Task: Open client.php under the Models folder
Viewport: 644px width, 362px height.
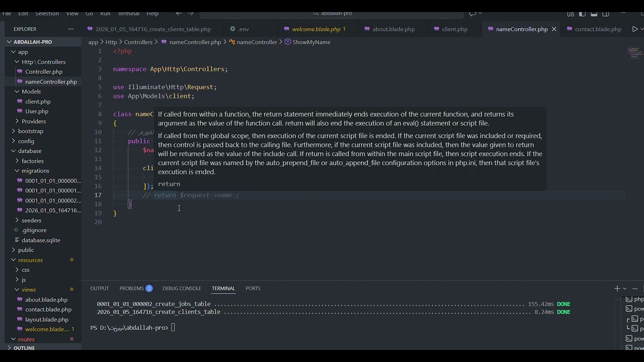Action: click(38, 102)
